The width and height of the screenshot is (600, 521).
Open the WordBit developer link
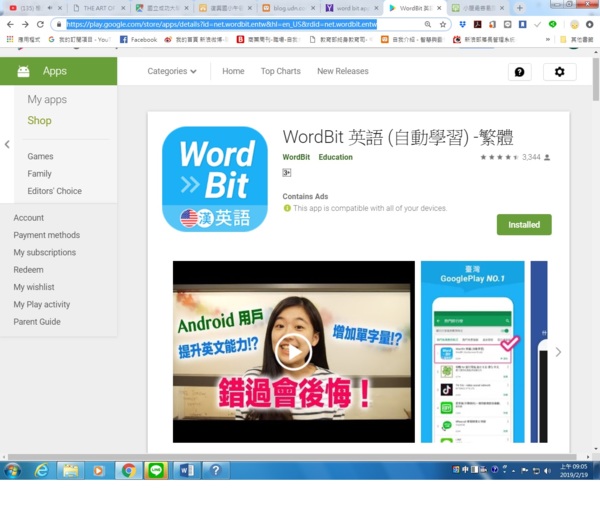pos(296,157)
